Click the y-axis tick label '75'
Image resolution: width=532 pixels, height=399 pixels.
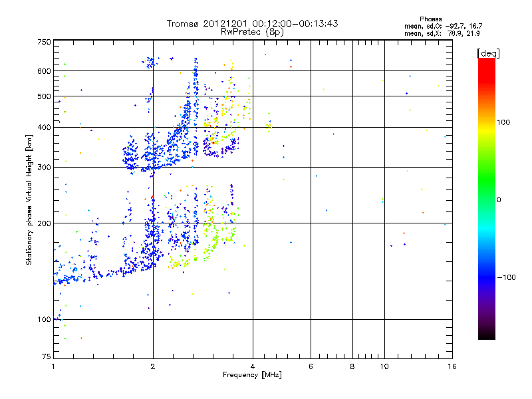pyautogui.click(x=47, y=356)
